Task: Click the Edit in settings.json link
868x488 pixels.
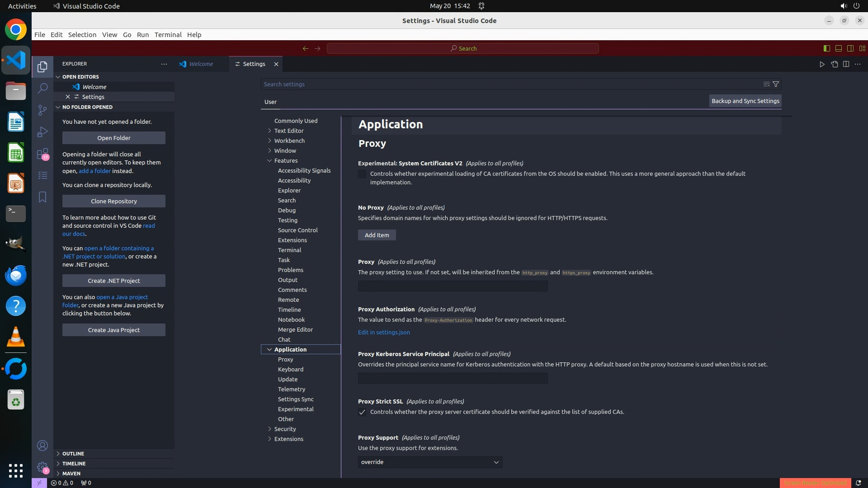Action: point(384,332)
